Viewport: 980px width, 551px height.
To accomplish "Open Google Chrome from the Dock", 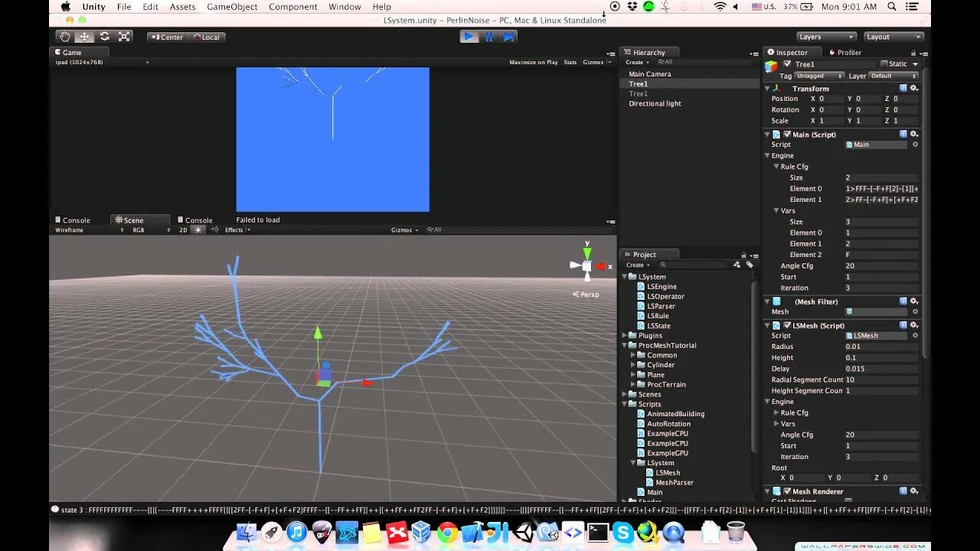I will click(447, 532).
